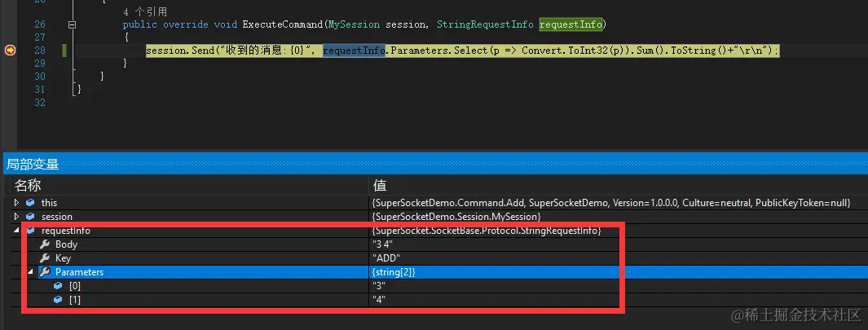868x330 pixels.
Task: Click the ExecuteCommand method name in code
Action: tap(283, 24)
